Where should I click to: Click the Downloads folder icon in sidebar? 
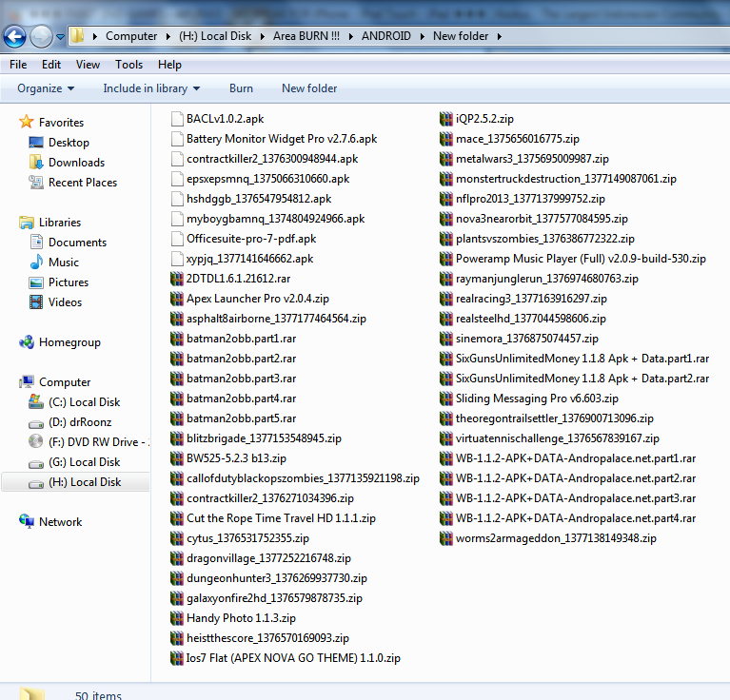36,162
